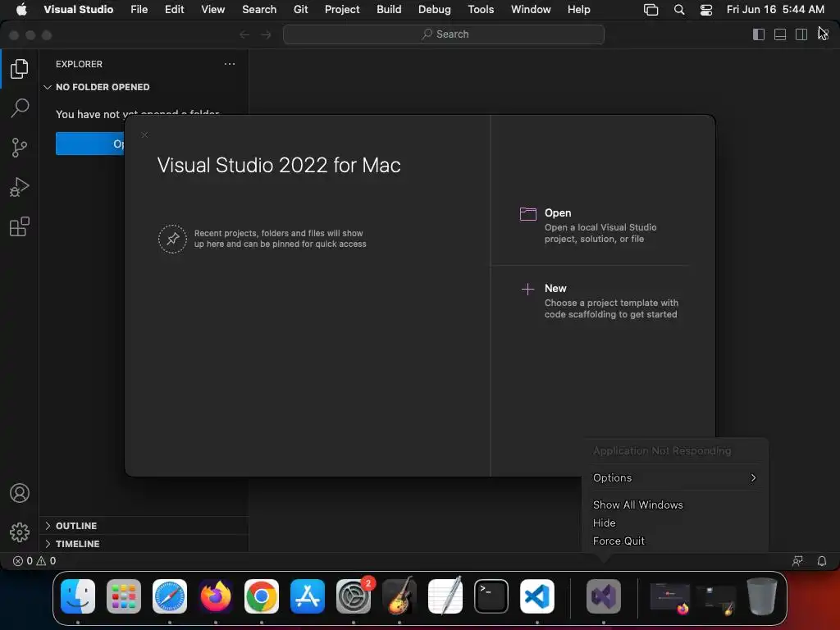Click the Explorer more actions ellipsis
The height and width of the screenshot is (630, 840).
point(230,64)
